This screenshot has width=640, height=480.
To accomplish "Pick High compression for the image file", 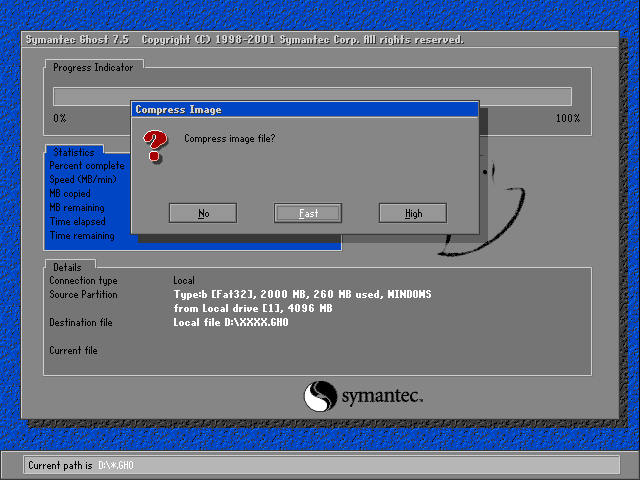I will [x=413, y=213].
